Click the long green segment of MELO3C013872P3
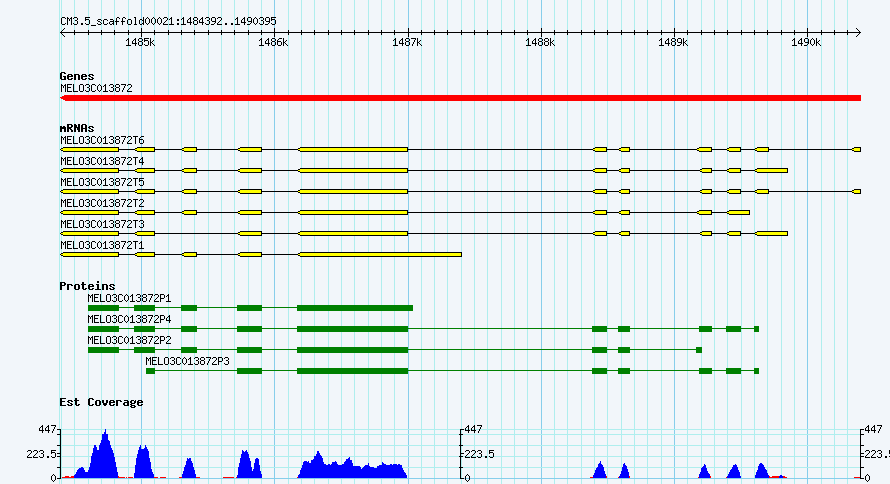This screenshot has height=484, width=890. (352, 371)
